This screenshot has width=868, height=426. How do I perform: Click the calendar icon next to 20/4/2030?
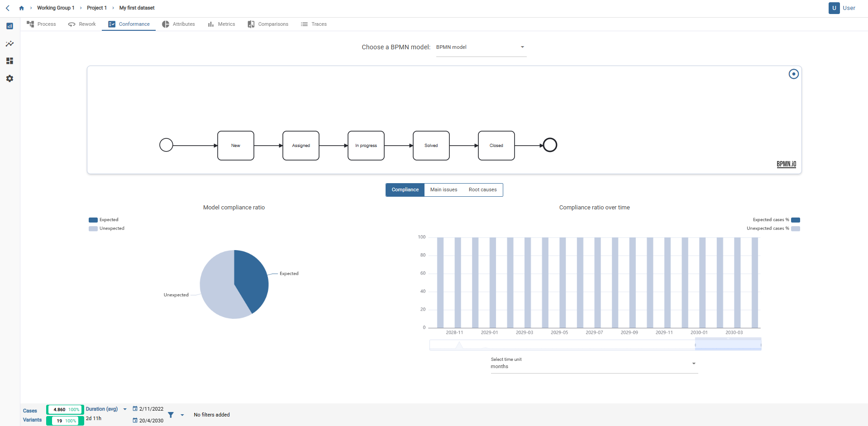[134, 420]
